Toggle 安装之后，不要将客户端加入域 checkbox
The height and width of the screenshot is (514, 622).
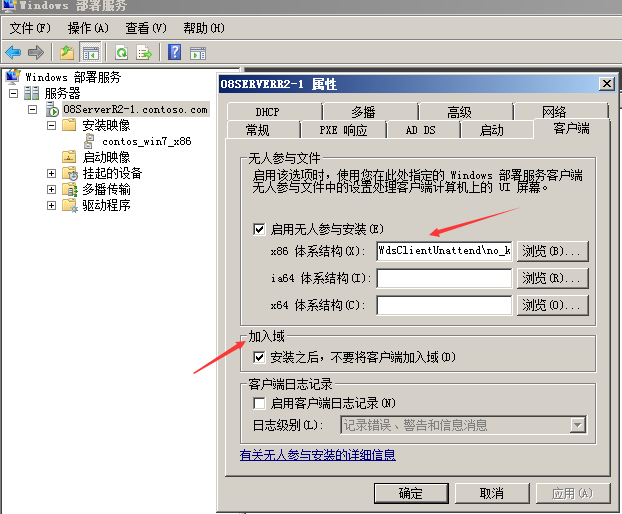[x=259, y=357]
